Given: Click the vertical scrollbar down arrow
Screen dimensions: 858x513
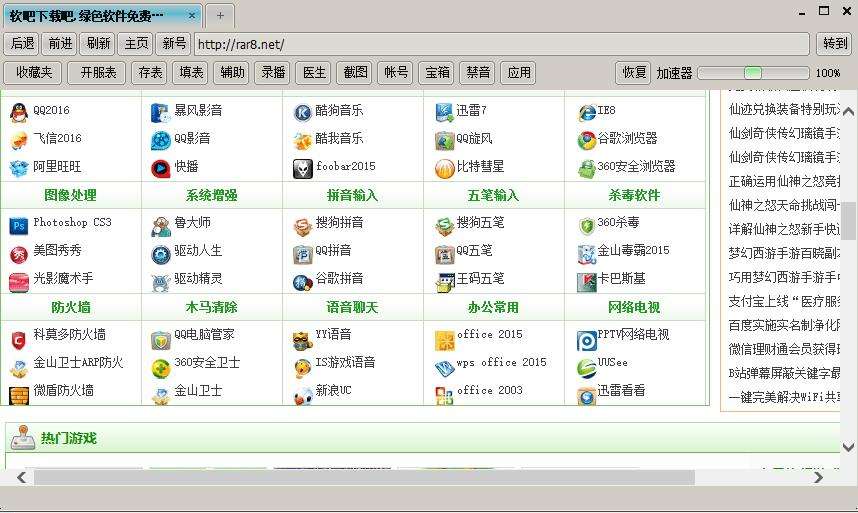Looking at the screenshot, I should pyautogui.click(x=849, y=447).
